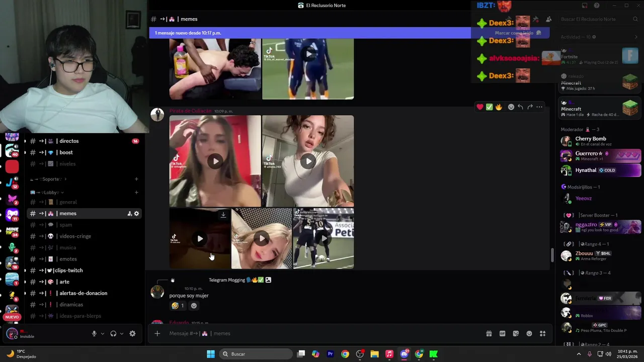The width and height of the screenshot is (644, 362).
Task: Open the emoji picker in message bar
Action: click(529, 333)
